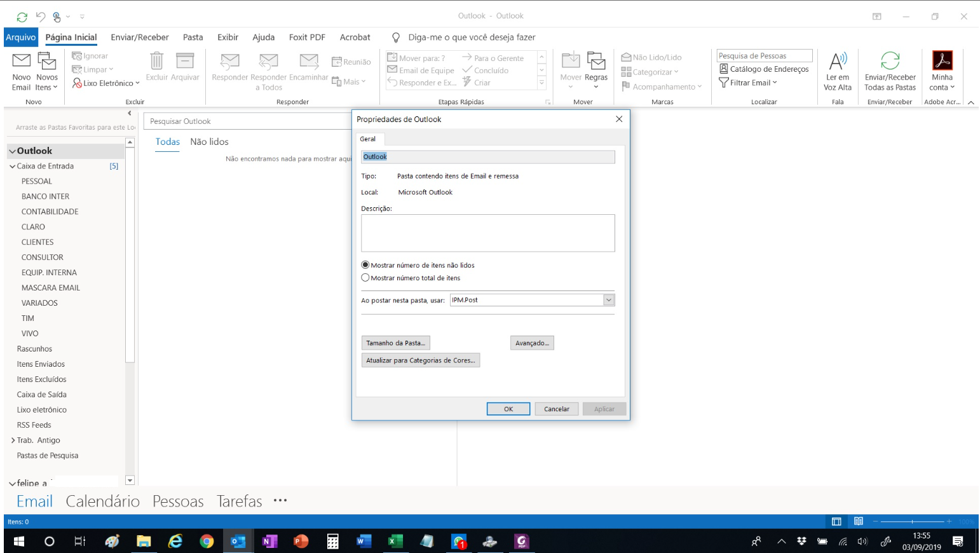The width and height of the screenshot is (980, 553).
Task: Open Excel from the taskbar
Action: pos(395,542)
